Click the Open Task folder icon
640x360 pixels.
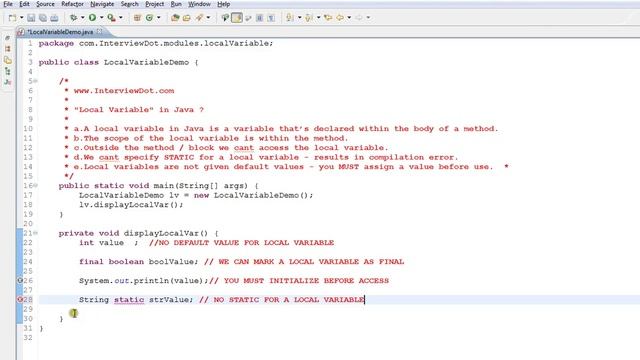(x=187, y=18)
